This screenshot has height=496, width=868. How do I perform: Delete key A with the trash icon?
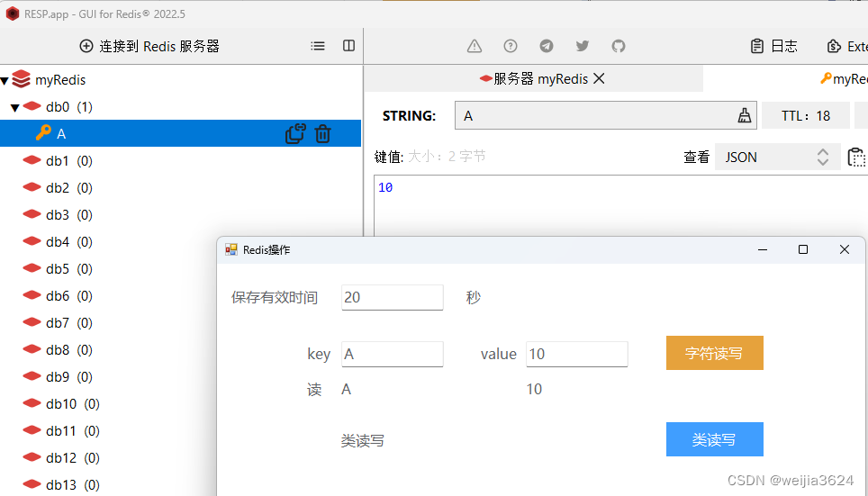[322, 133]
